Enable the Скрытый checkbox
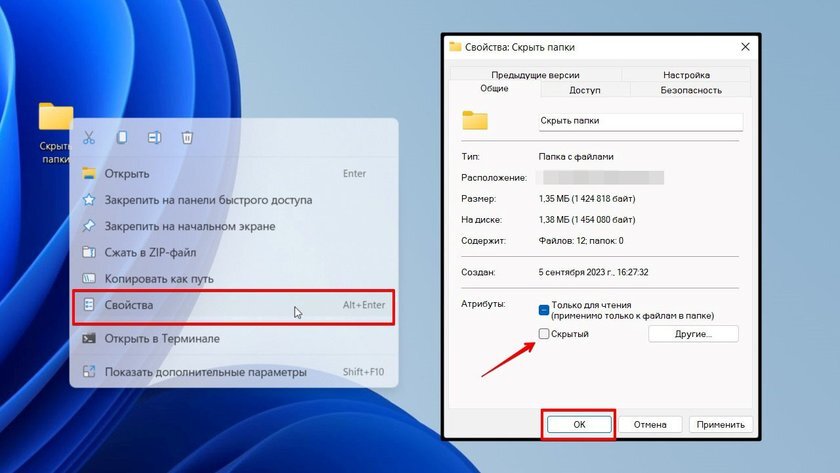Screen dimensions: 840x473 click(x=544, y=334)
